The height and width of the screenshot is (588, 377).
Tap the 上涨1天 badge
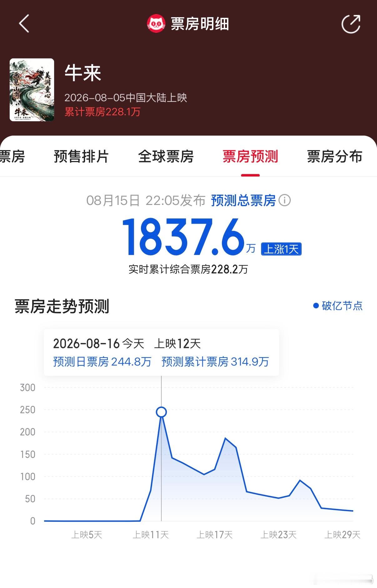point(281,249)
